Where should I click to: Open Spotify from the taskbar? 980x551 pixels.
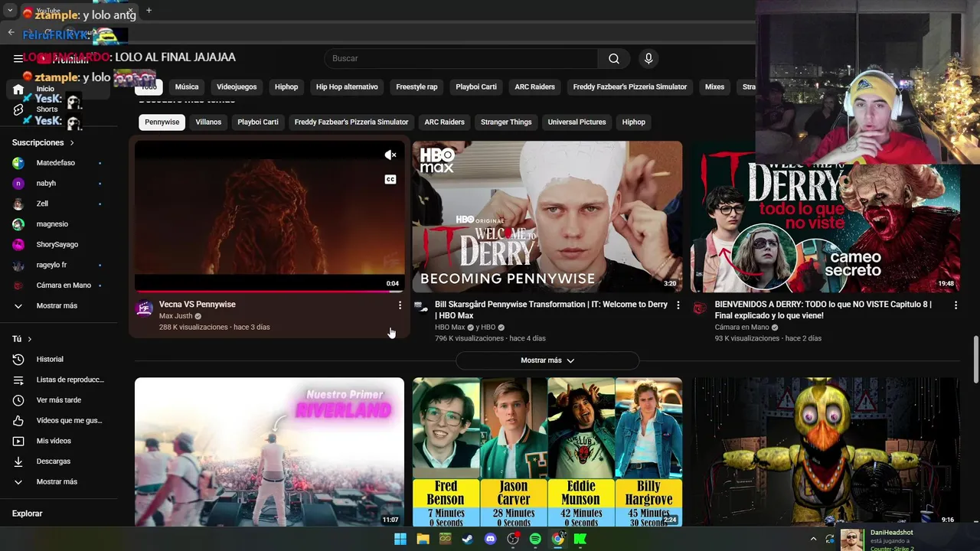(535, 539)
